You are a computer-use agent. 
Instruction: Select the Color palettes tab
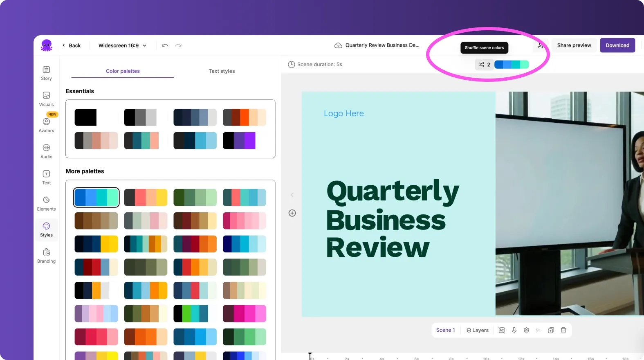point(123,71)
